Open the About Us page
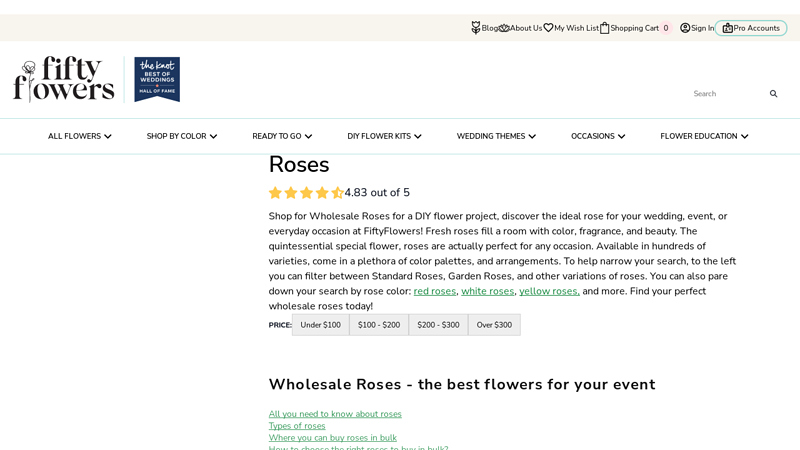This screenshot has width=800, height=450. [x=526, y=28]
